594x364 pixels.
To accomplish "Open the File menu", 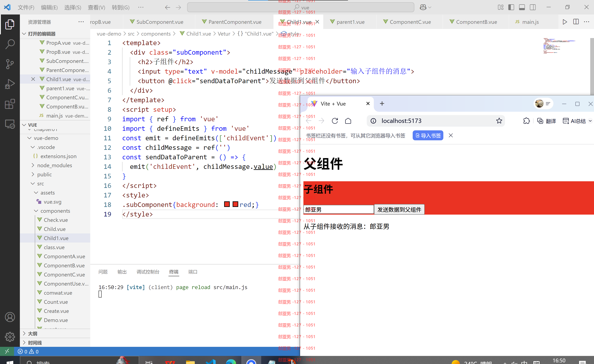I will pyautogui.click(x=26, y=7).
